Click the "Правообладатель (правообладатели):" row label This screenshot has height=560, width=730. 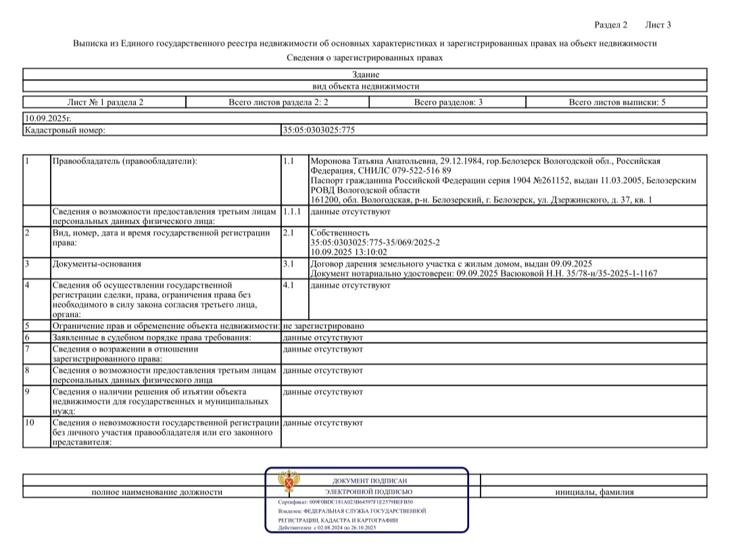pyautogui.click(x=125, y=161)
